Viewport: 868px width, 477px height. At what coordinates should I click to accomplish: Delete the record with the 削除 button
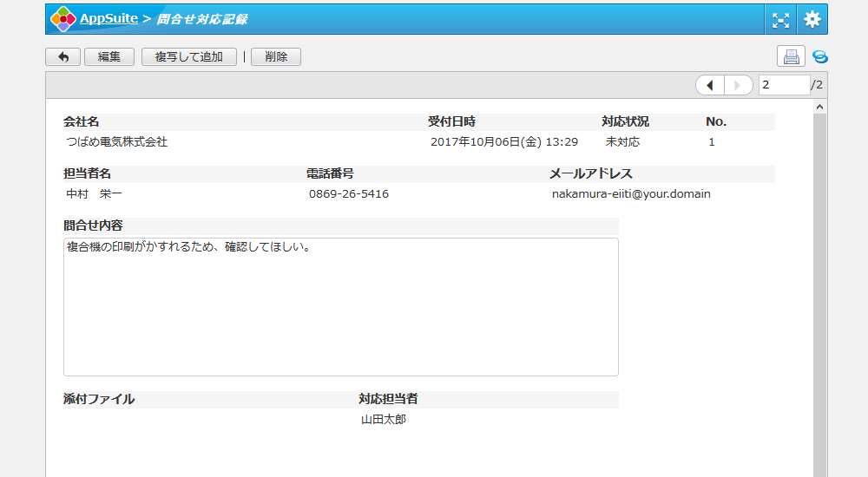[276, 57]
